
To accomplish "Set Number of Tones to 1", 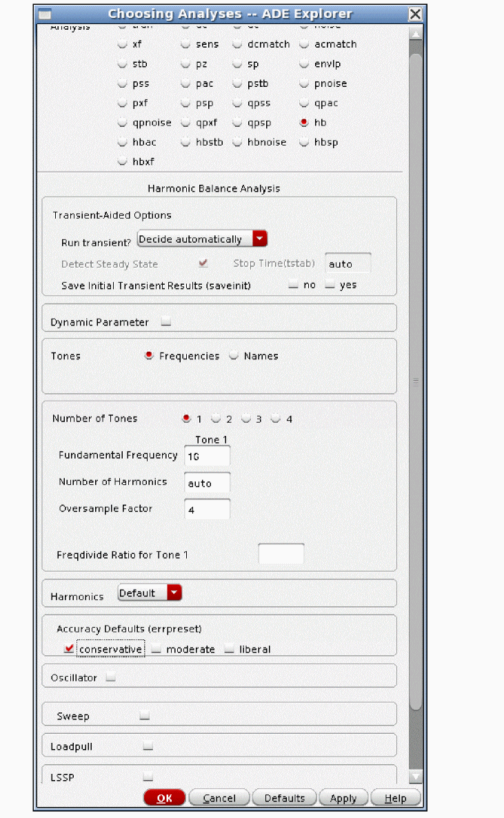I will point(186,418).
